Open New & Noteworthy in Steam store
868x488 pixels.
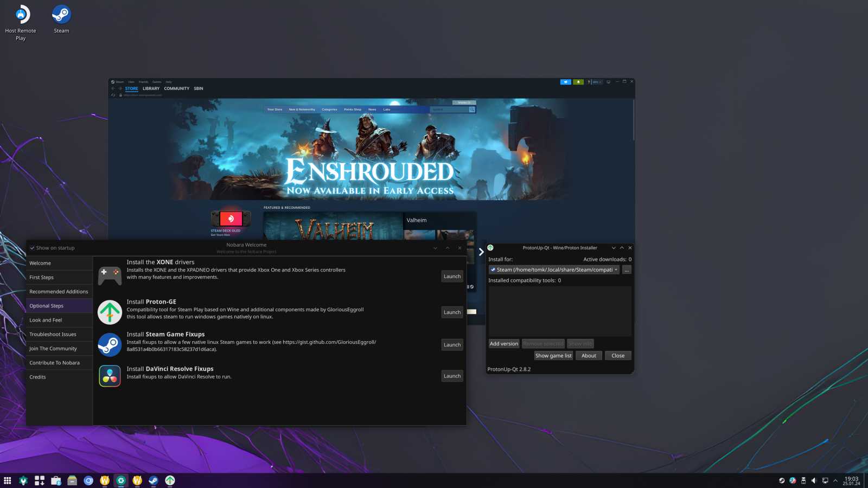(x=302, y=110)
